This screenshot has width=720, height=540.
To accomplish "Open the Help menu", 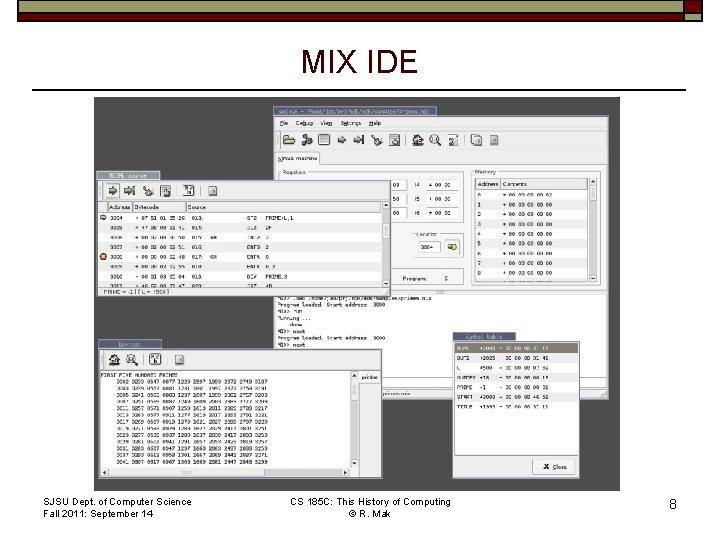I will pyautogui.click(x=375, y=123).
